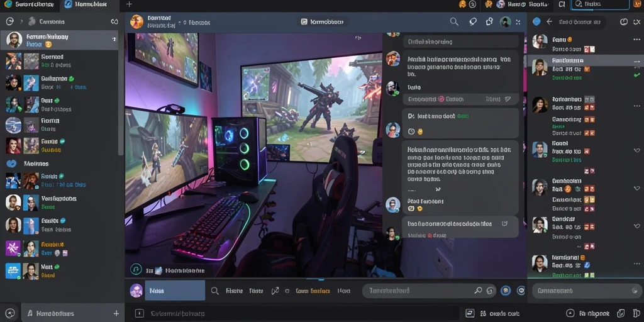Select the small radio dot in bottom toolbar
The height and width of the screenshot is (322, 644).
287,291
